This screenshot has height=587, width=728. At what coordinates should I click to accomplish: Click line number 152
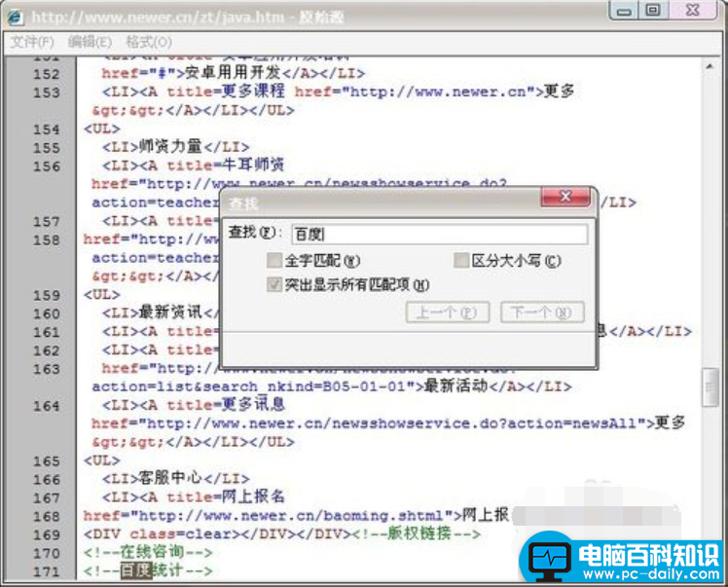pyautogui.click(x=47, y=74)
